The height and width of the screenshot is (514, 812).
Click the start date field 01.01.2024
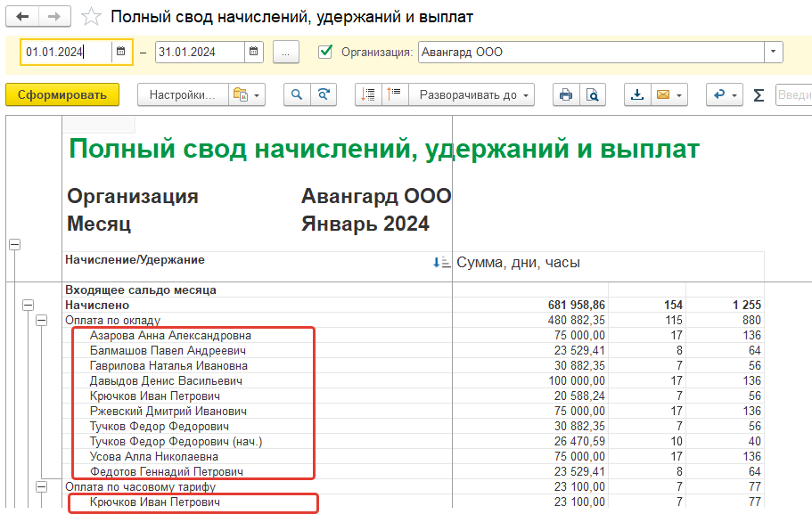coord(66,52)
